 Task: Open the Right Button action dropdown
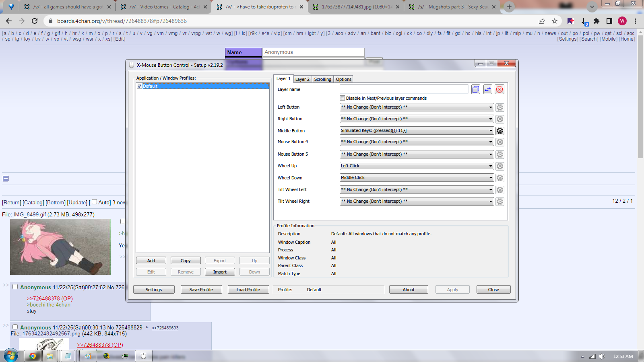(x=417, y=119)
